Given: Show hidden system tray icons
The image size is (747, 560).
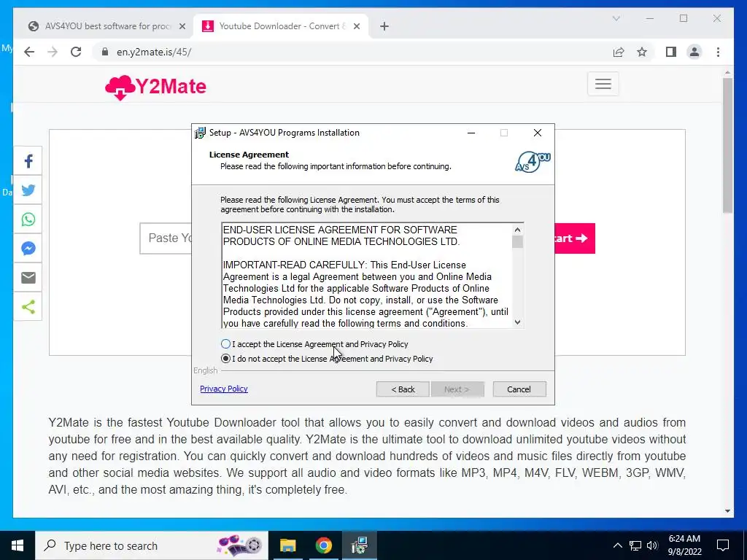Looking at the screenshot, I should click(x=617, y=545).
